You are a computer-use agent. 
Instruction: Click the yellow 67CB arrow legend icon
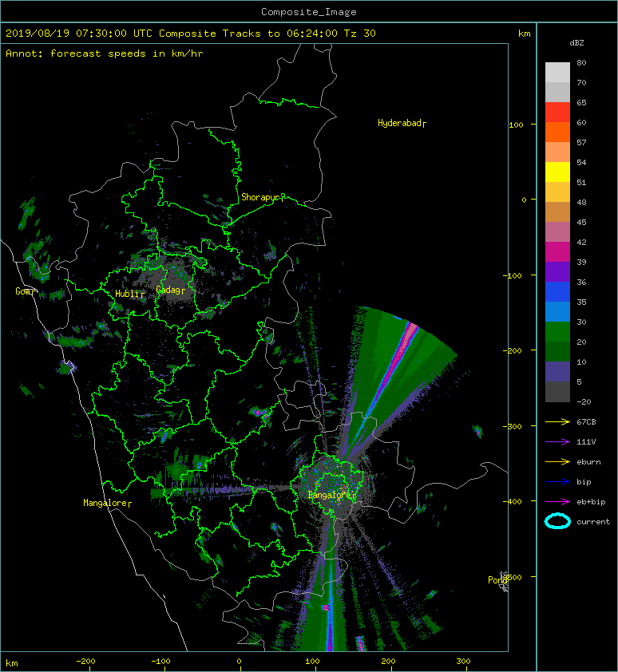pos(557,421)
